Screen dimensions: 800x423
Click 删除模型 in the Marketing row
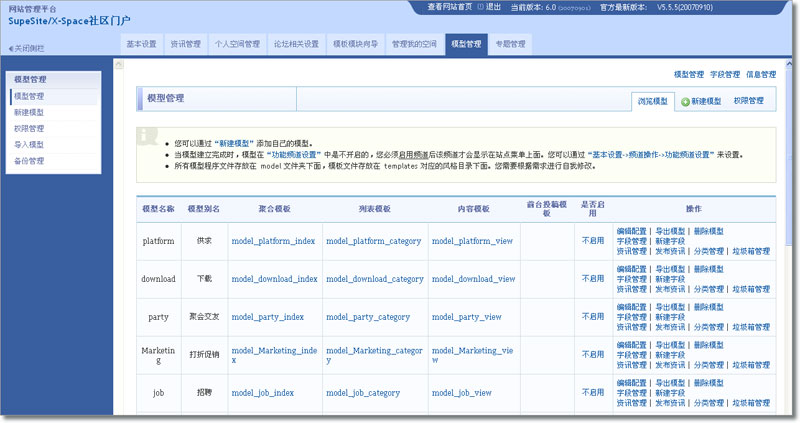[709, 345]
